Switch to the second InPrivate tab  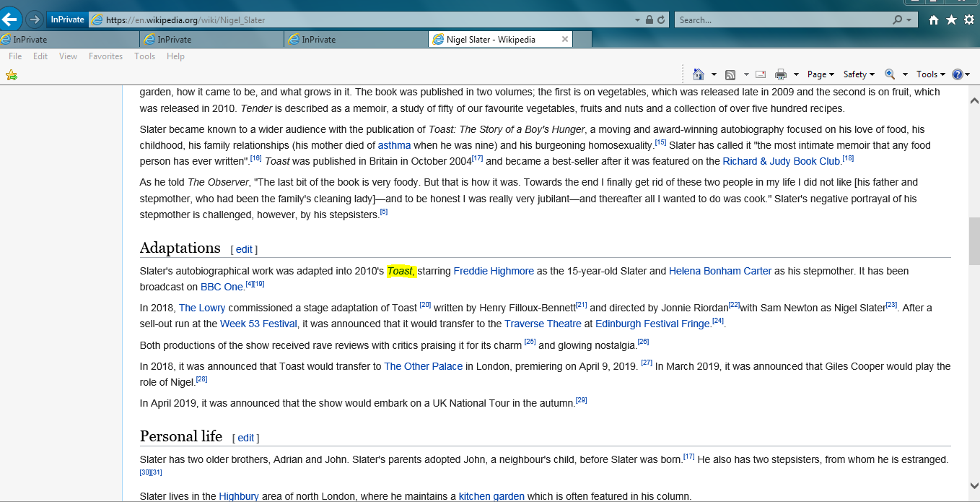click(x=214, y=40)
